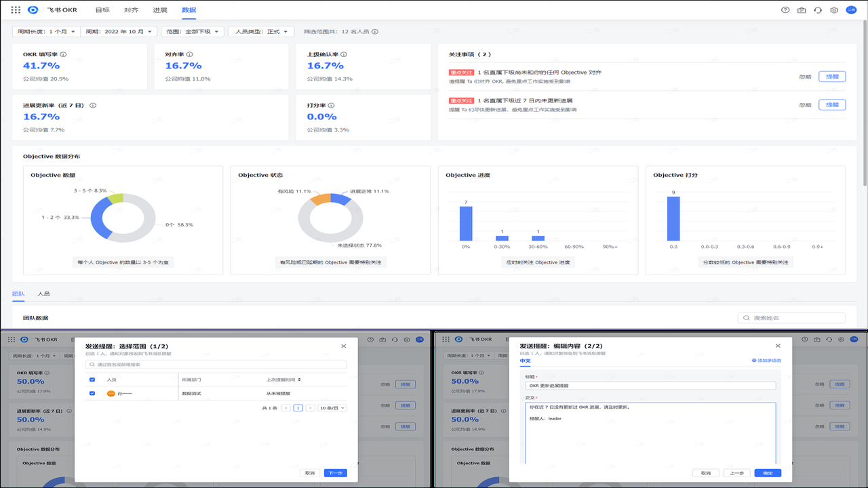868x488 pixels.
Task: Click the 0% bar in Objective 进度 chart
Action: coord(466,223)
